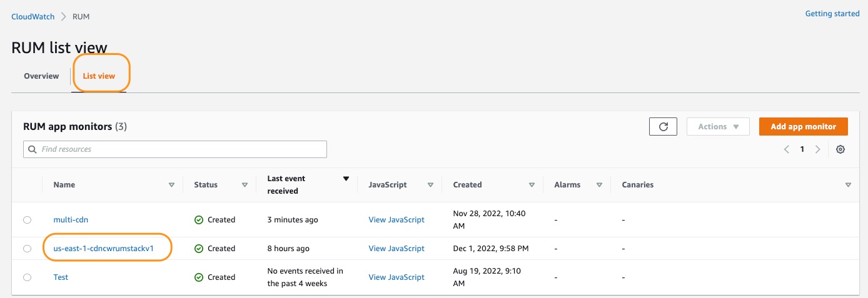
Task: Click green status icon for multi-cdn
Action: (199, 220)
